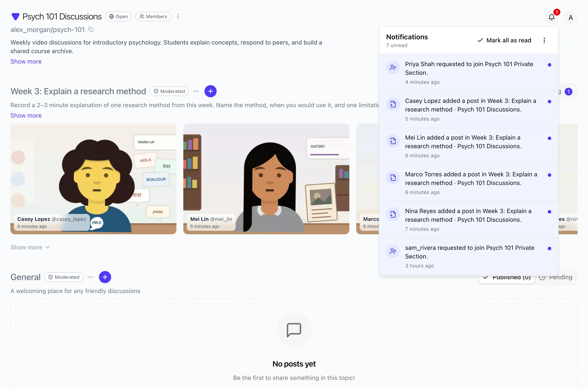588x389 pixels.
Task: Add a post to Week 3 topic
Action: click(x=210, y=91)
